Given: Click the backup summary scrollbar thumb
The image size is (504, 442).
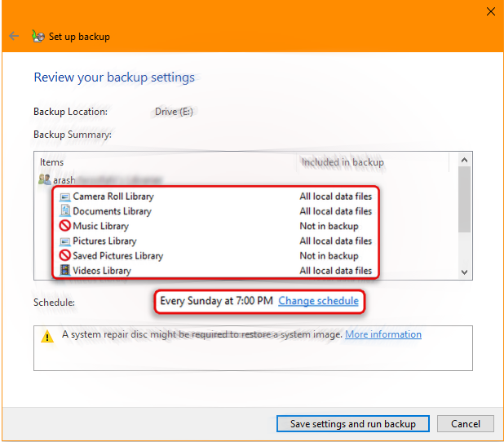Looking at the screenshot, I should click(x=464, y=200).
